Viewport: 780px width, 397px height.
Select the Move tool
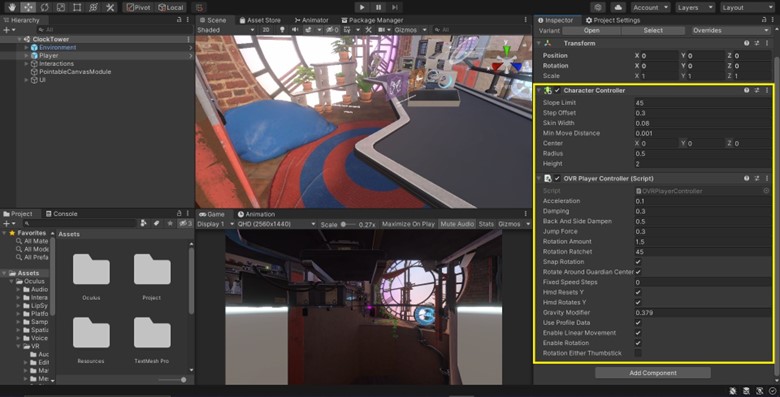(28, 7)
